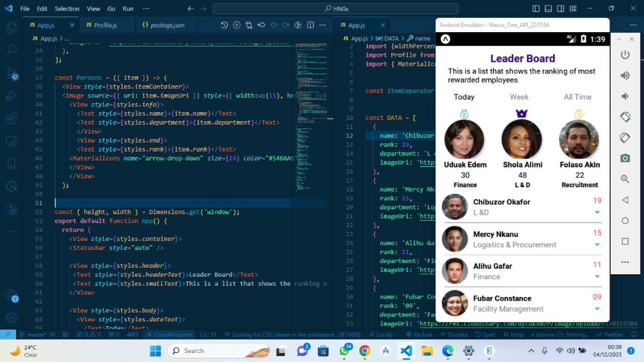Open the Explorer view in activity bar
644x362 pixels.
pos(11,28)
